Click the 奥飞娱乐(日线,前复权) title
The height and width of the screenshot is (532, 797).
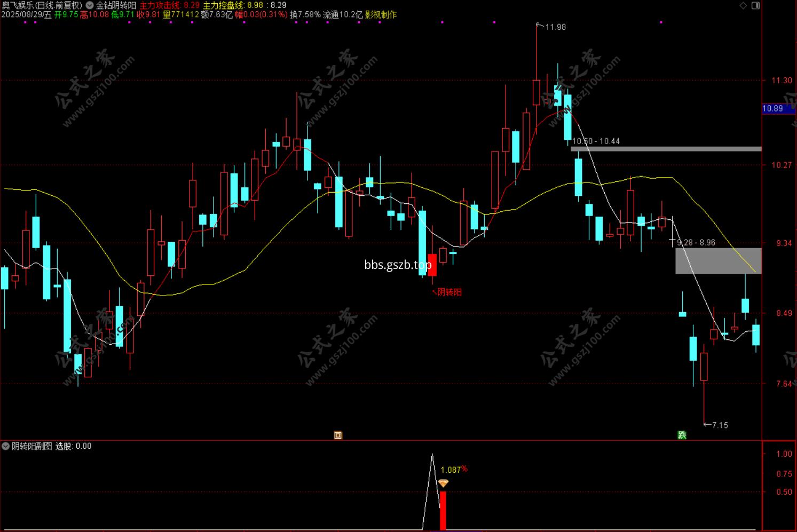(42, 5)
